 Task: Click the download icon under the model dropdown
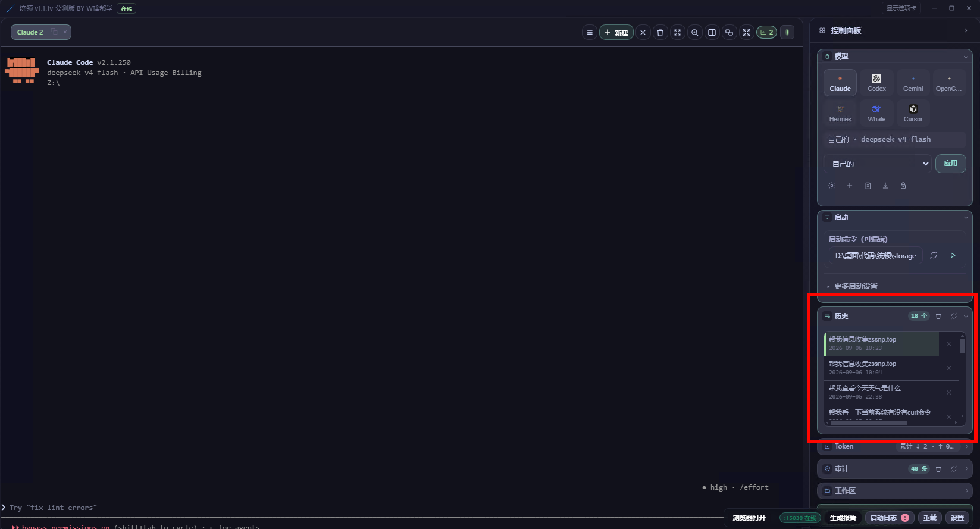point(885,186)
